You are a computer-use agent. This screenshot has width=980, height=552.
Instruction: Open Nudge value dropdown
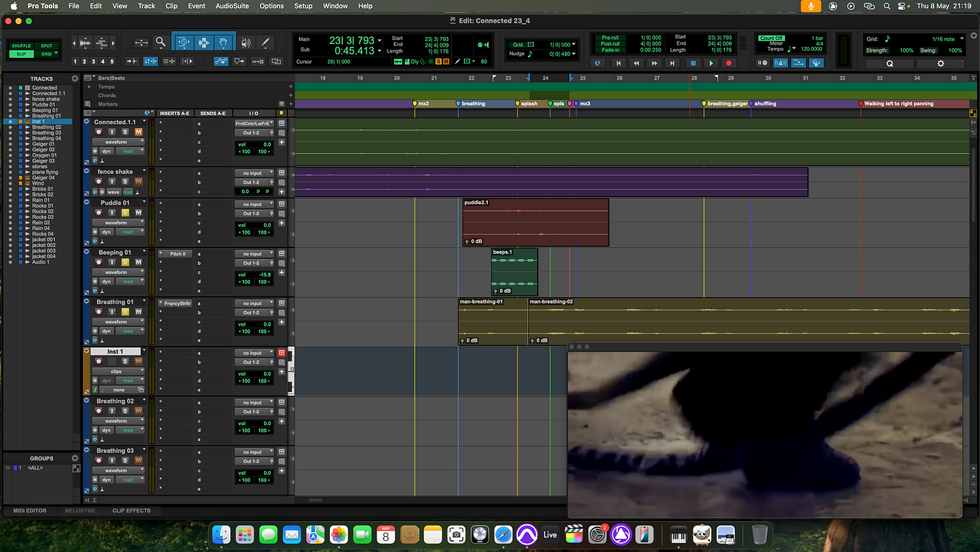coord(574,54)
